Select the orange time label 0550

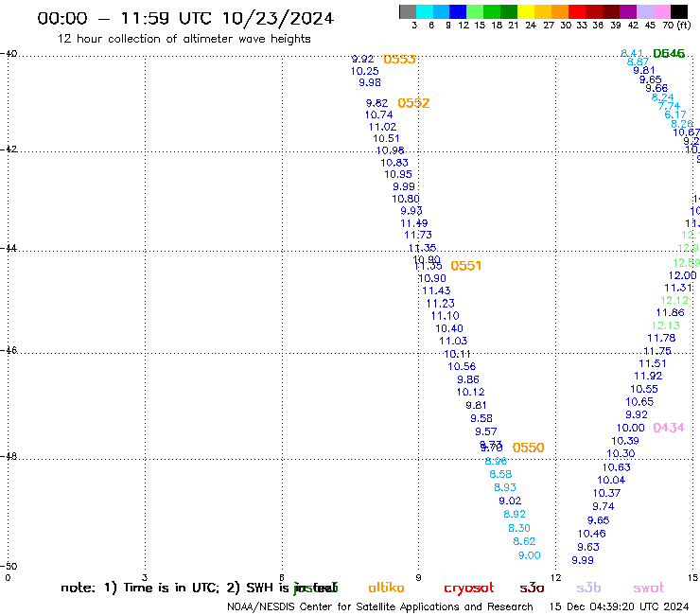528,448
